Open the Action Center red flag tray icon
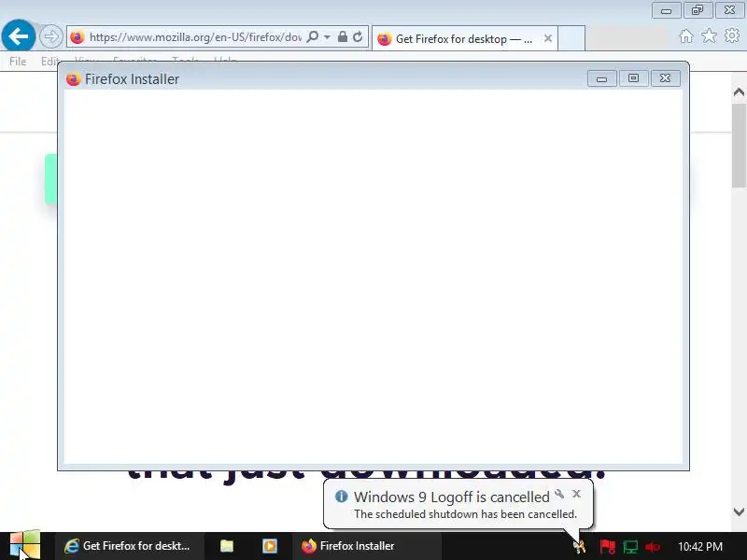The width and height of the screenshot is (747, 560). click(608, 546)
